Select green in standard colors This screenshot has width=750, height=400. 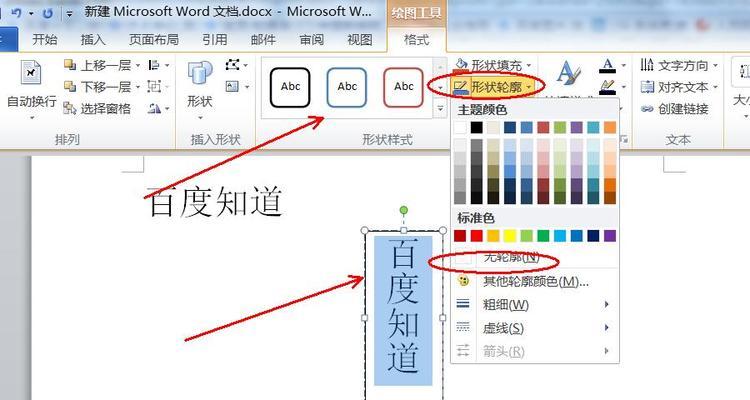pos(543,236)
